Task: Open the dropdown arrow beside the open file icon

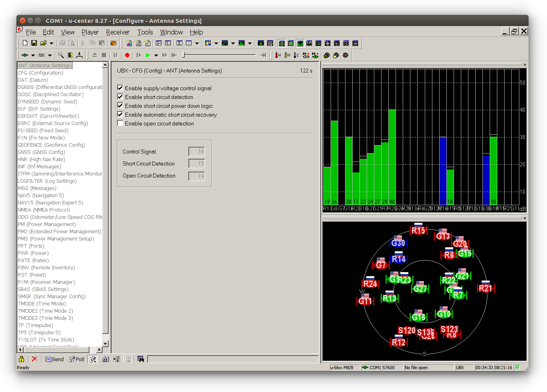Action: click(x=51, y=43)
